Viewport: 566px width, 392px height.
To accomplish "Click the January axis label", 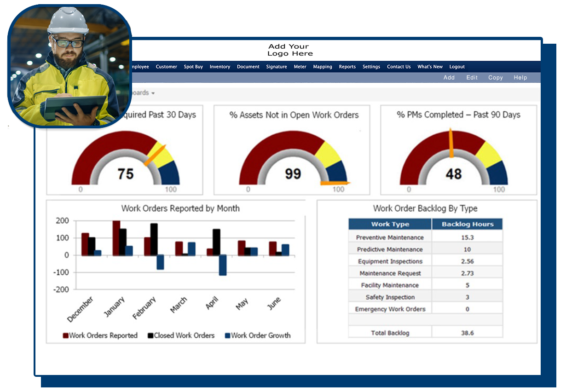I will [115, 307].
